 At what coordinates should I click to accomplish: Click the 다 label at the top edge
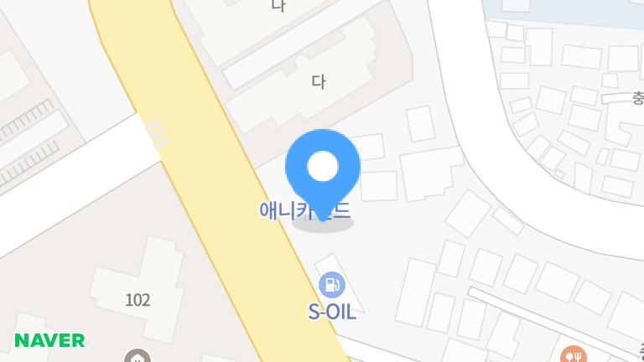coord(278,6)
